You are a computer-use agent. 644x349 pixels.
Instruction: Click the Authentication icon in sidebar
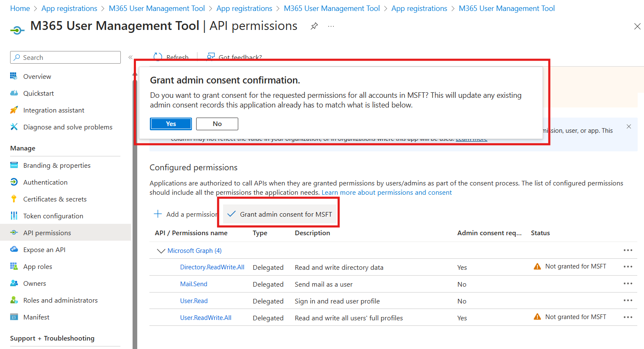[14, 182]
